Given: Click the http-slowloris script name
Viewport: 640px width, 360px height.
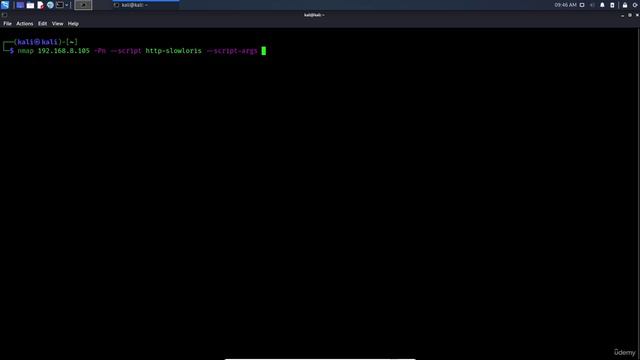Looking at the screenshot, I should (173, 51).
